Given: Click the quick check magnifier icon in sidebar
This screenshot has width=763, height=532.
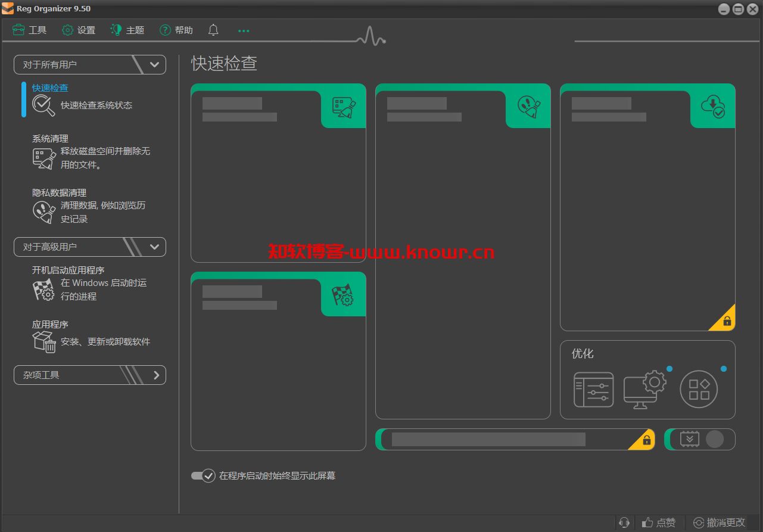Looking at the screenshot, I should pyautogui.click(x=43, y=105).
